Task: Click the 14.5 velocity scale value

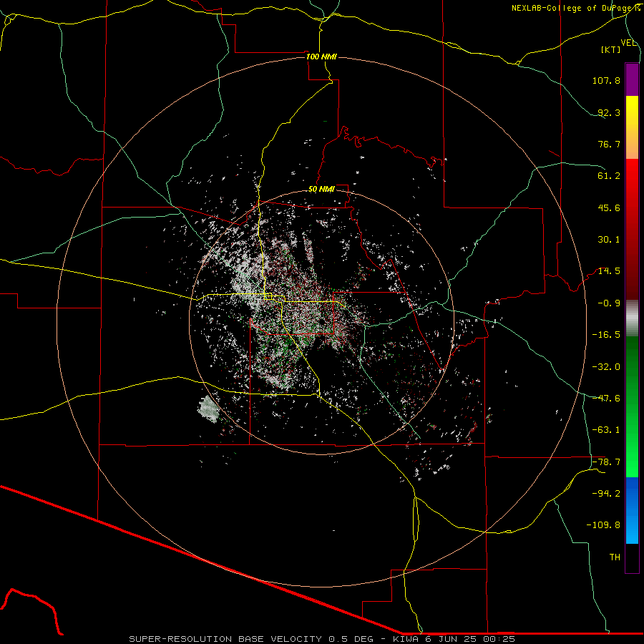Action: (609, 271)
